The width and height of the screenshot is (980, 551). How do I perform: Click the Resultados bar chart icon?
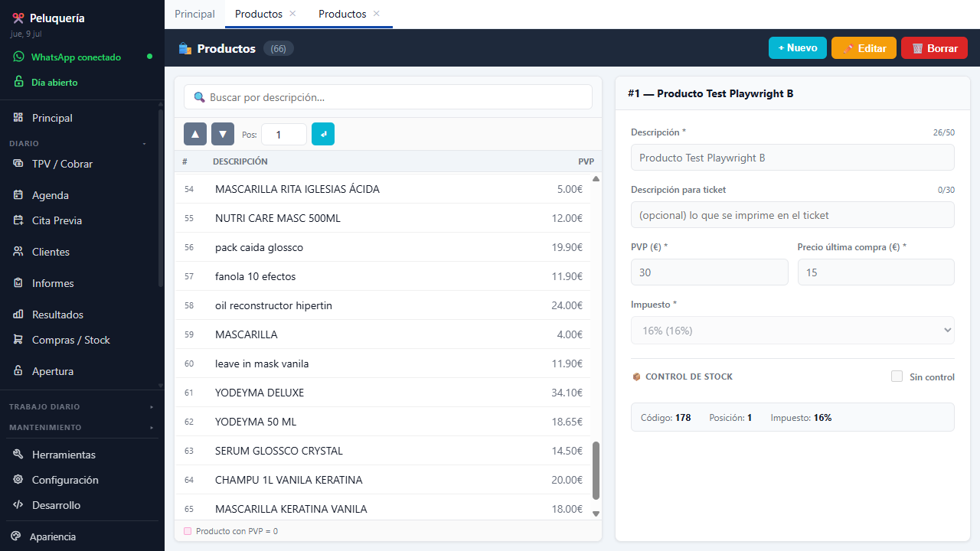pyautogui.click(x=18, y=315)
